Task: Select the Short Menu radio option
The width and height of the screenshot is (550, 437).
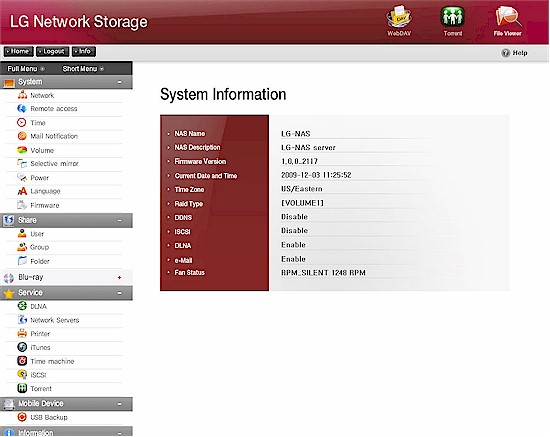Action: pos(102,69)
